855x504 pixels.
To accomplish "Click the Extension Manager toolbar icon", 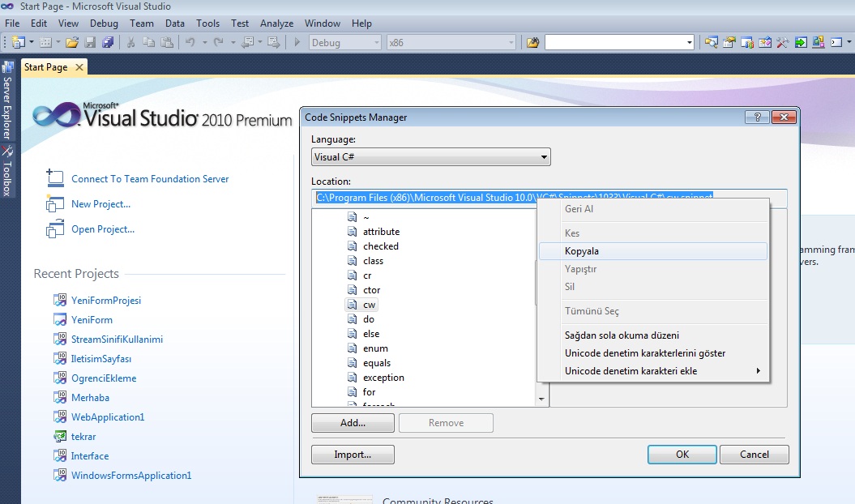I will tap(818, 43).
